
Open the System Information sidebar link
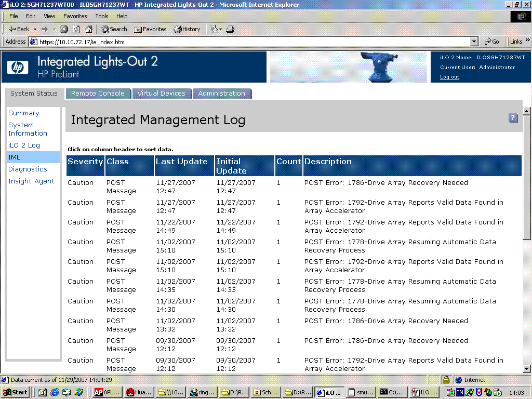click(28, 129)
